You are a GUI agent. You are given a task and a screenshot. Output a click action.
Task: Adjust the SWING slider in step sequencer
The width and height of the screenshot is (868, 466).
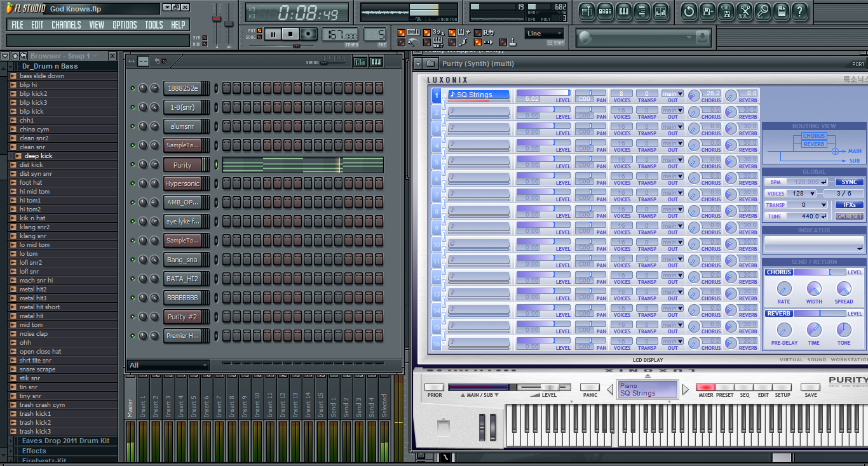coord(333,62)
